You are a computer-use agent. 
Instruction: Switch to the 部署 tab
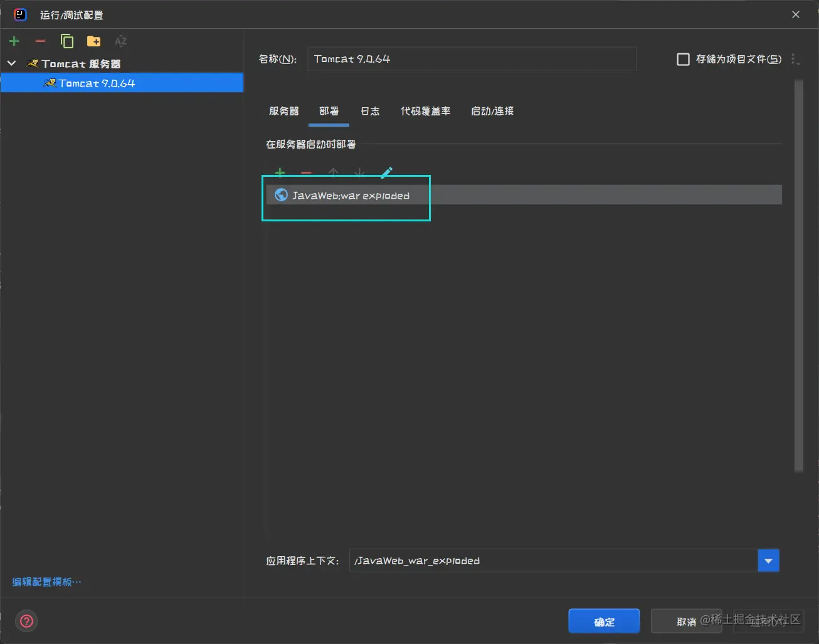pos(329,111)
